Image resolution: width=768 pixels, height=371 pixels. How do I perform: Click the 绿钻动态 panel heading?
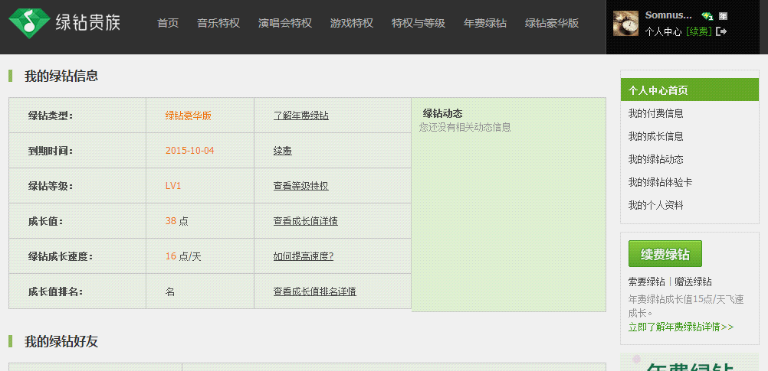click(x=443, y=114)
